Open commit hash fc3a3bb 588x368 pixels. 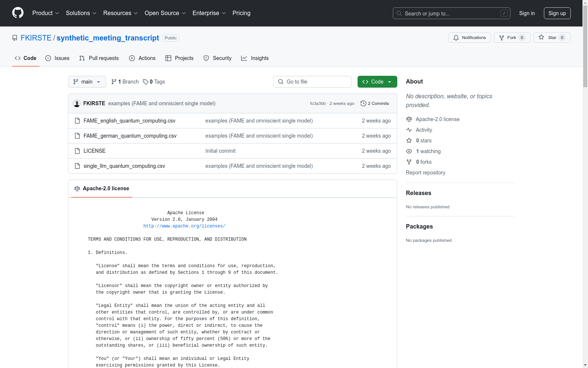318,103
